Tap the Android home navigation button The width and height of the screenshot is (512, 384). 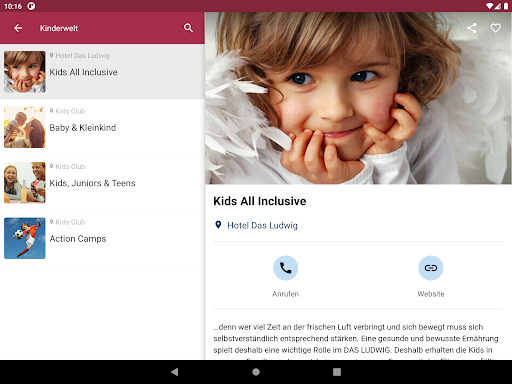pos(256,372)
